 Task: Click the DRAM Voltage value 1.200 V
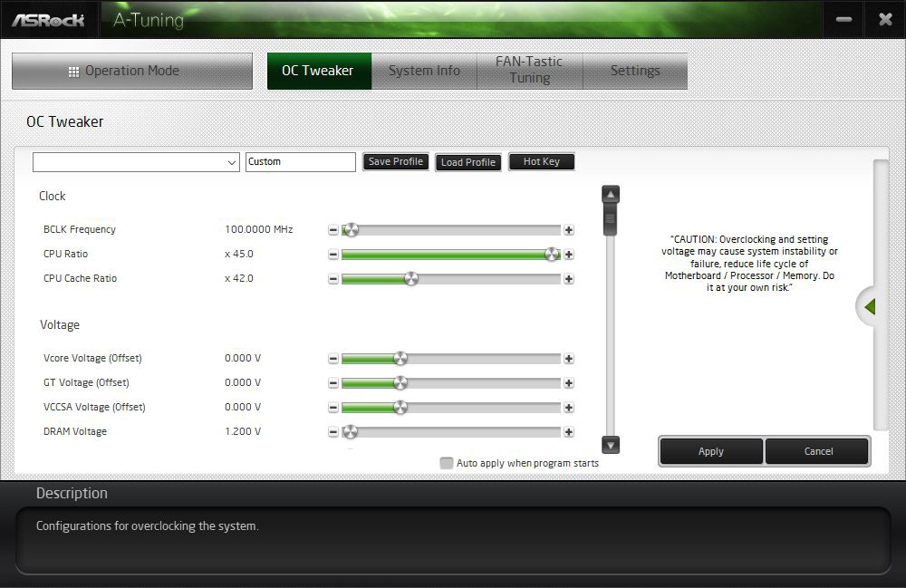tap(243, 431)
